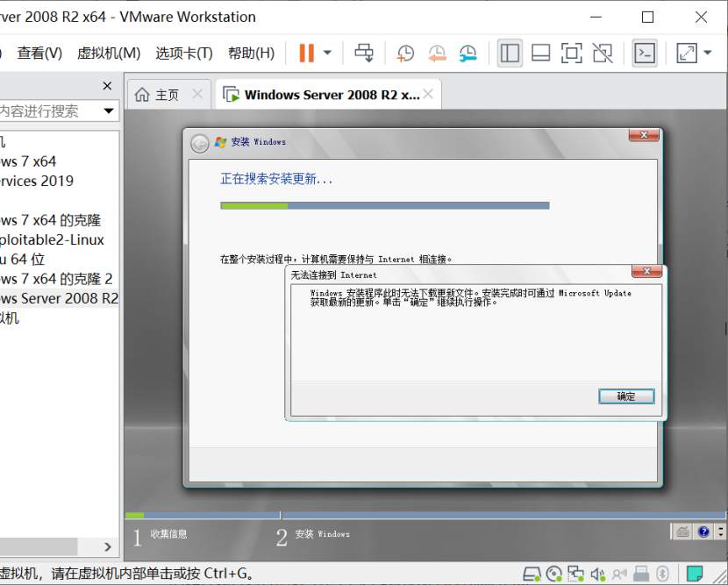The width and height of the screenshot is (728, 585).
Task: Click the bottom installation stage progress bar
Action: pyautogui.click(x=425, y=515)
